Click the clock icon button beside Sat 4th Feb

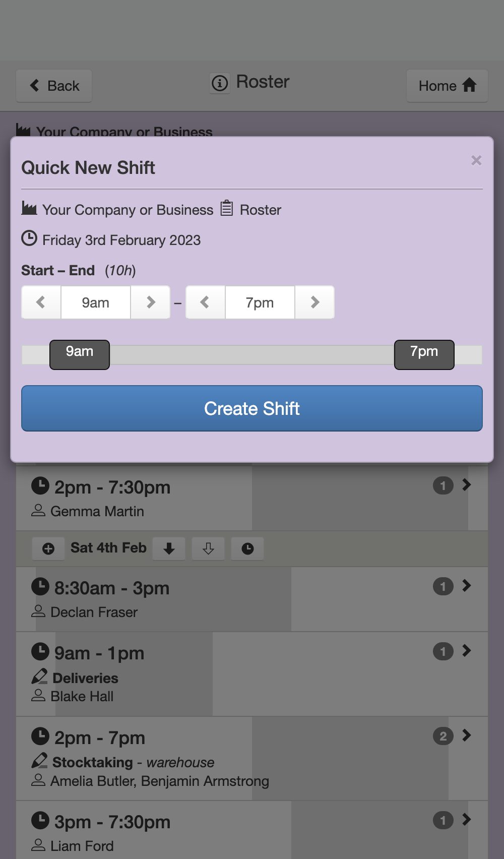click(x=247, y=548)
